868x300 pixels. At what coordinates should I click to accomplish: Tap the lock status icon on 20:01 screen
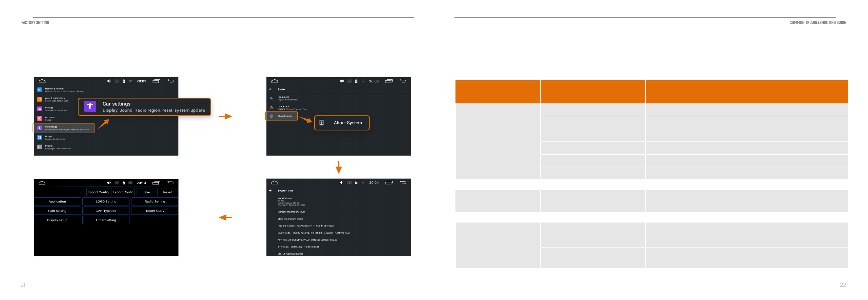tap(124, 81)
